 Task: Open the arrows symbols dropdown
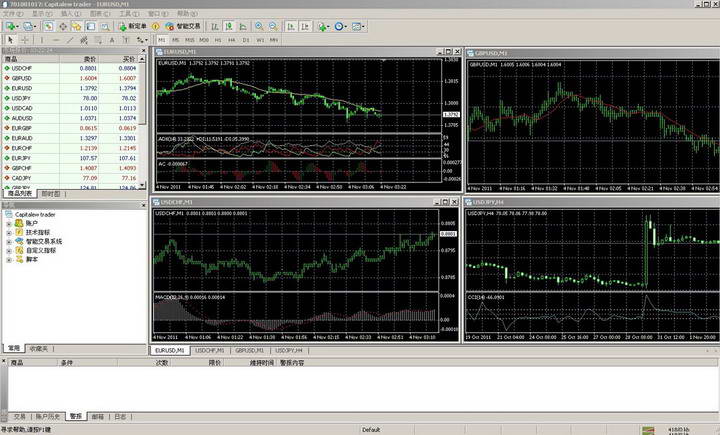click(142, 40)
